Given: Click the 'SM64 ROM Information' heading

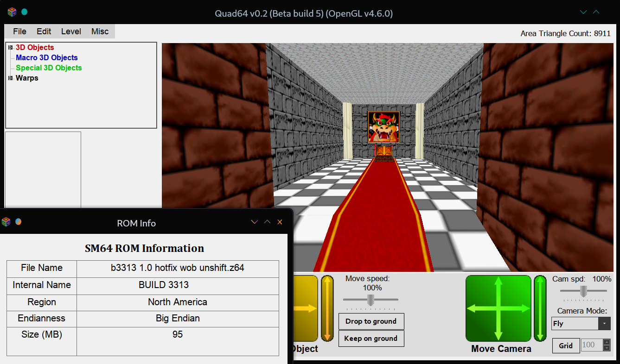Looking at the screenshot, I should (x=144, y=248).
